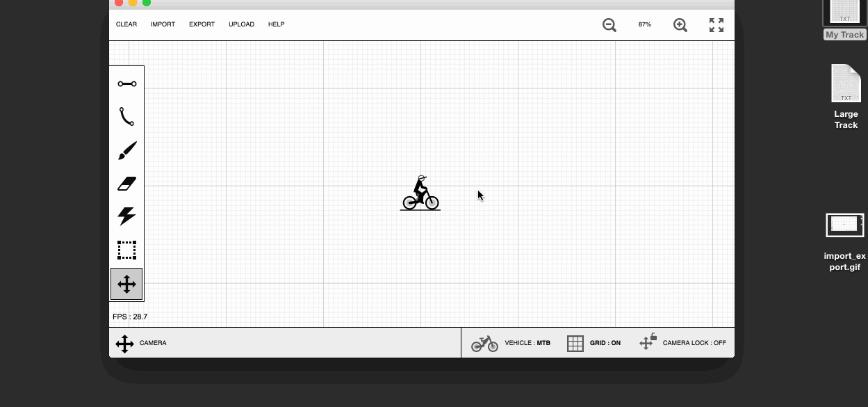Choose the Brush tool
Screen dimensions: 868x407
pos(126,150)
